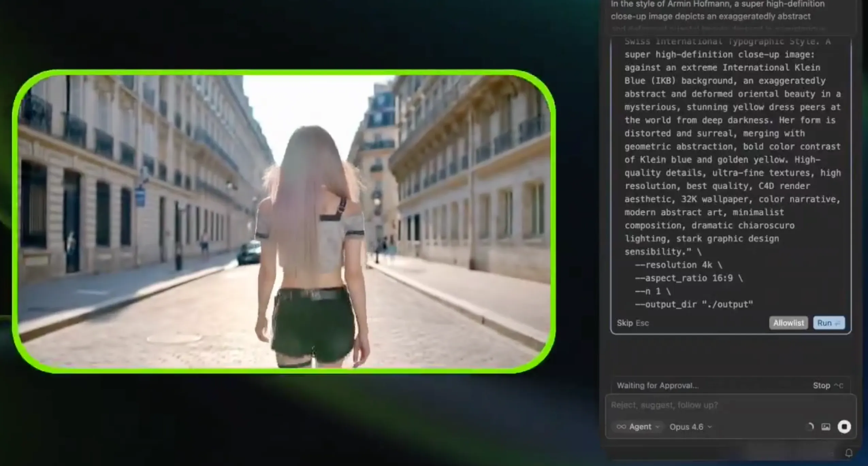868x466 pixels.
Task: Click the line starting "Blue (IKB) background"
Action: tap(725, 81)
